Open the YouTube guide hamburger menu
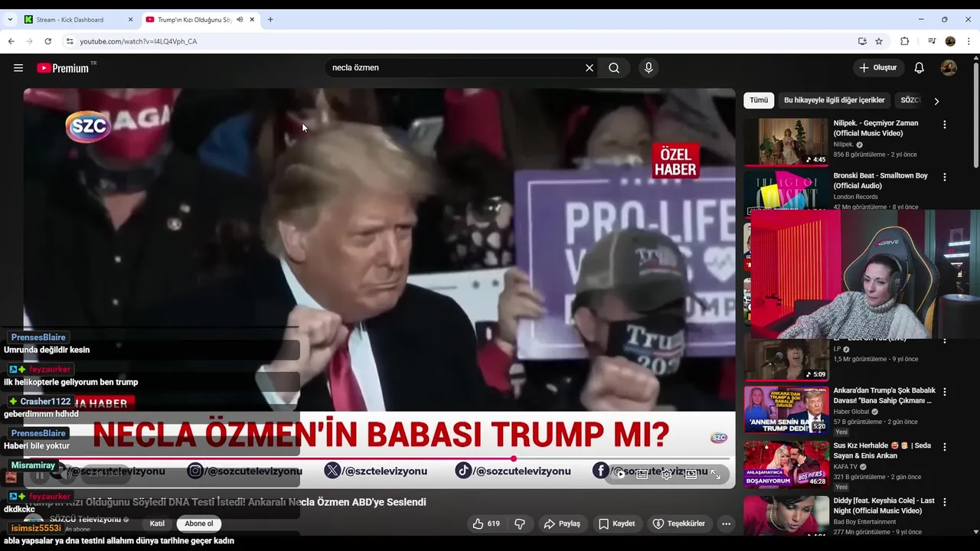The height and width of the screenshot is (551, 980). 18,68
